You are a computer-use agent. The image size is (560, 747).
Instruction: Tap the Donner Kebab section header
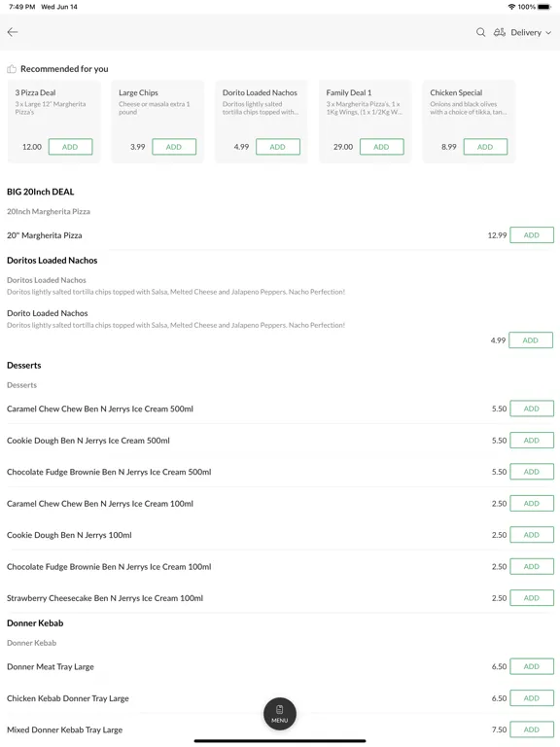click(x=35, y=623)
